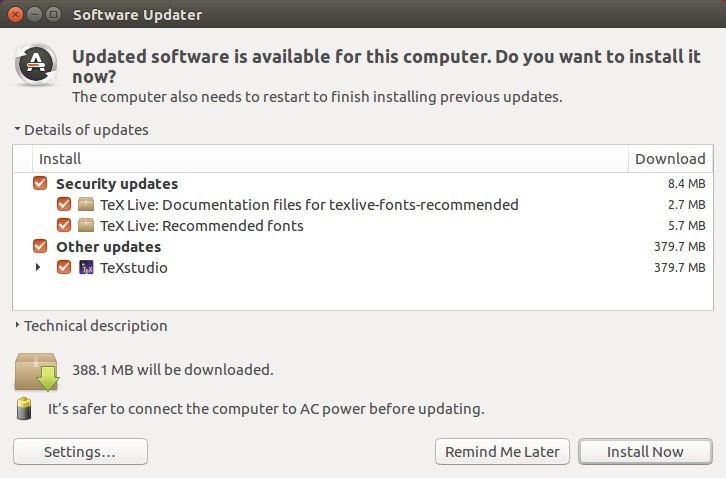Click the Software Updater logo icon
Screen dimensions: 726x478
(x=36, y=64)
